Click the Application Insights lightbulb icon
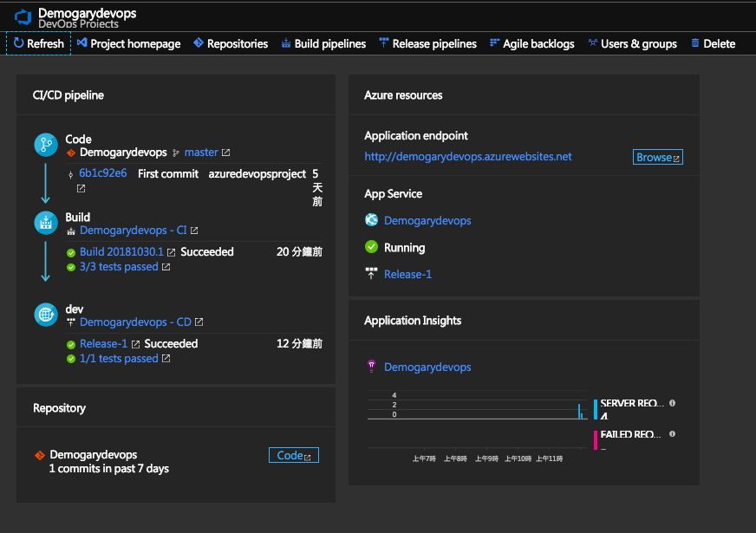This screenshot has height=533, width=756. click(372, 367)
